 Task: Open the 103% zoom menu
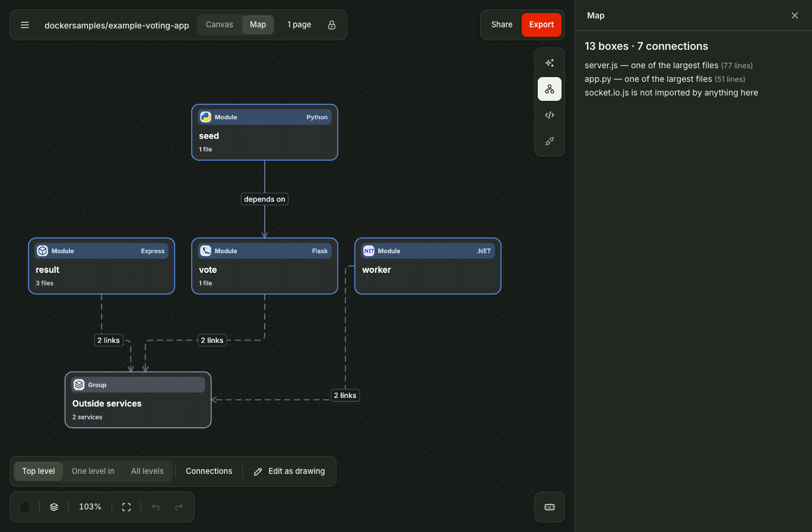coord(90,507)
